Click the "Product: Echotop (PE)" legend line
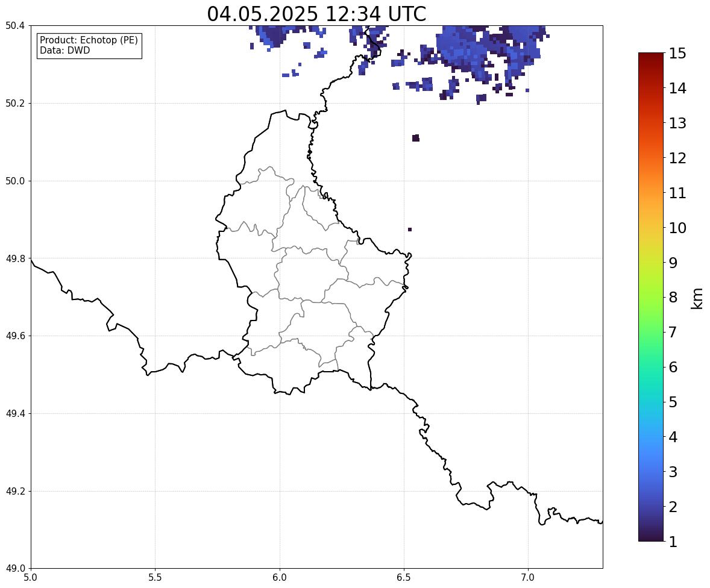The width and height of the screenshot is (710, 588). (89, 40)
